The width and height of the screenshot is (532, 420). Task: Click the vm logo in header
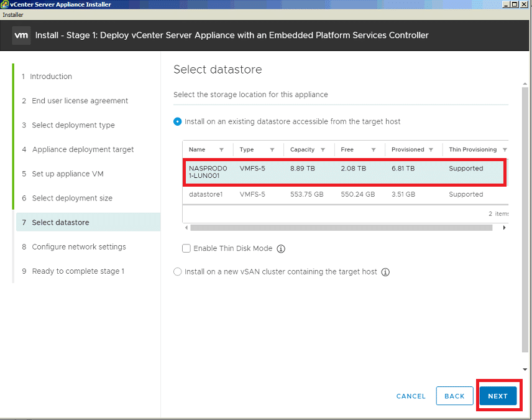click(21, 35)
